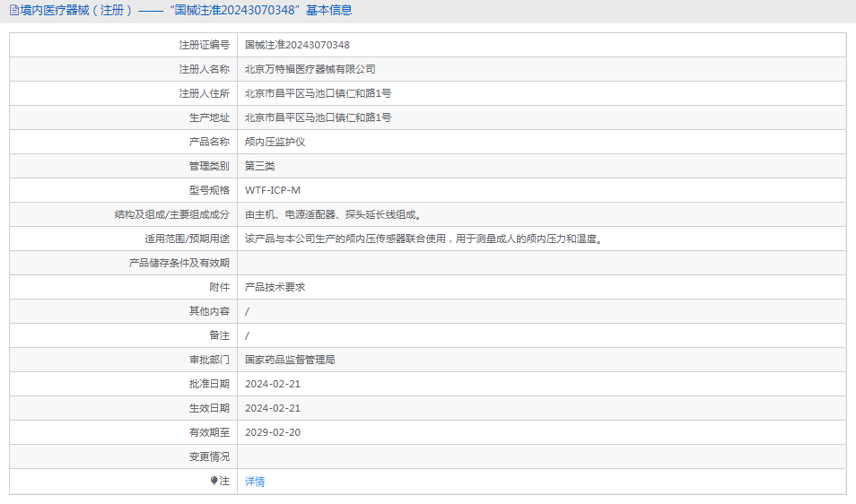Click the 适用范围/预期用途 label

pyautogui.click(x=187, y=239)
